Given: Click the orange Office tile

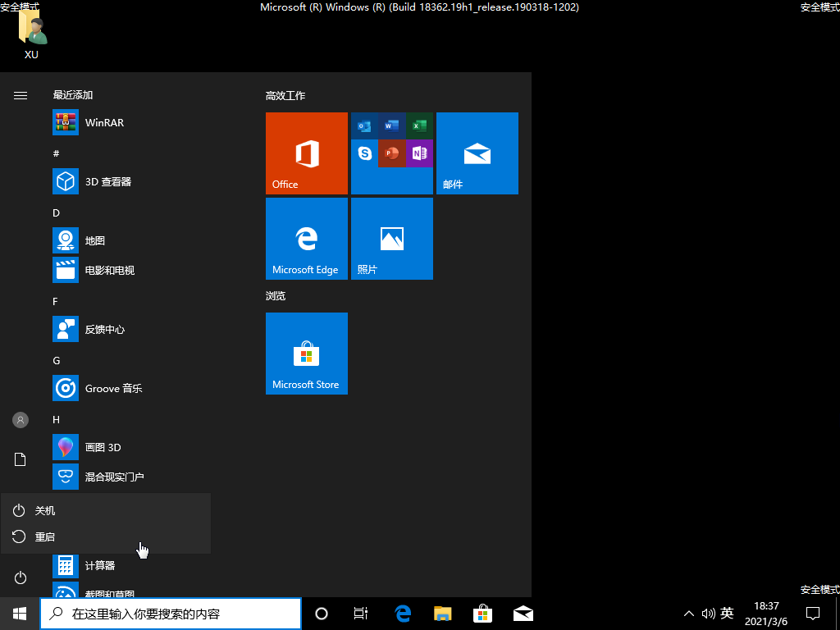Looking at the screenshot, I should pyautogui.click(x=306, y=153).
